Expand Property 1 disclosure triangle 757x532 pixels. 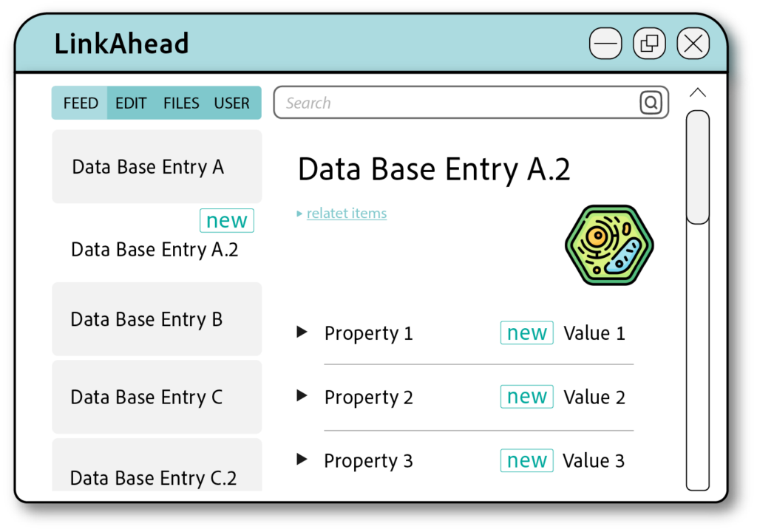pyautogui.click(x=302, y=332)
